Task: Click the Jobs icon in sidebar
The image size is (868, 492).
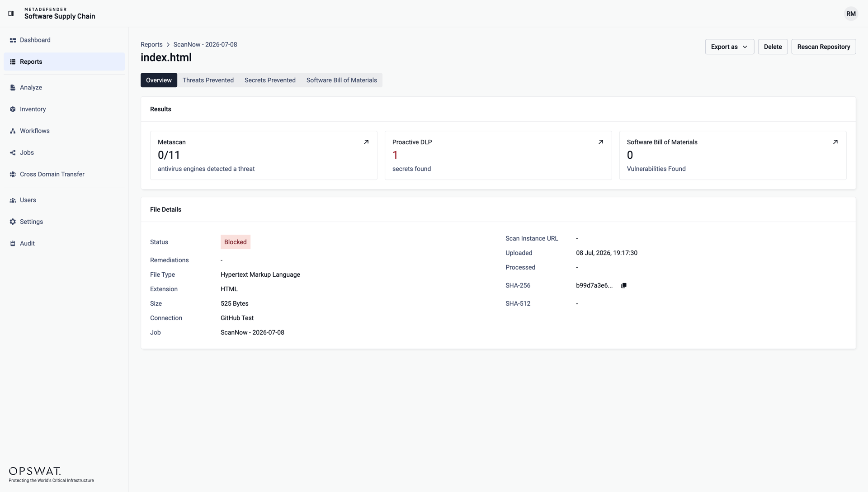Action: (13, 153)
